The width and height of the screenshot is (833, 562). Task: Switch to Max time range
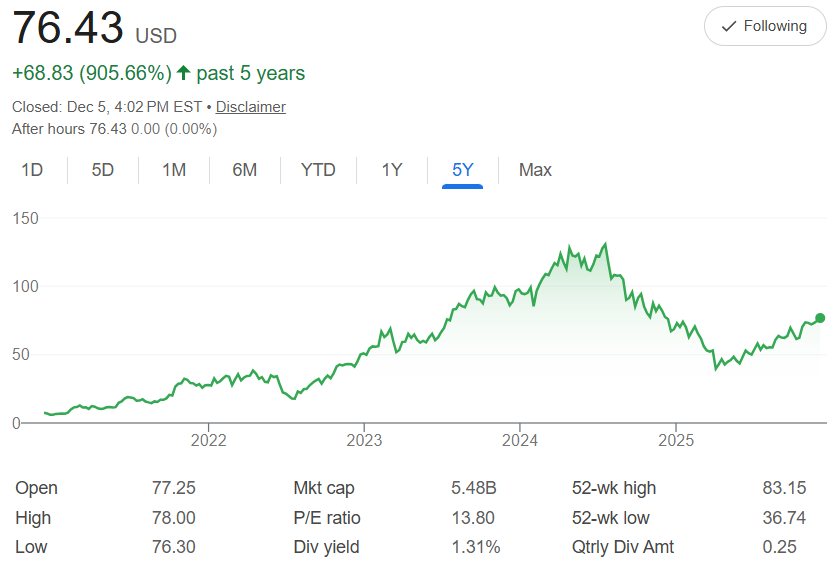coord(535,170)
